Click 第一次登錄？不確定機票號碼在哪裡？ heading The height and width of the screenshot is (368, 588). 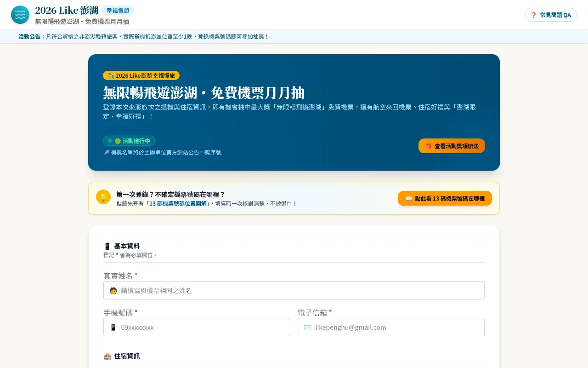(170, 195)
